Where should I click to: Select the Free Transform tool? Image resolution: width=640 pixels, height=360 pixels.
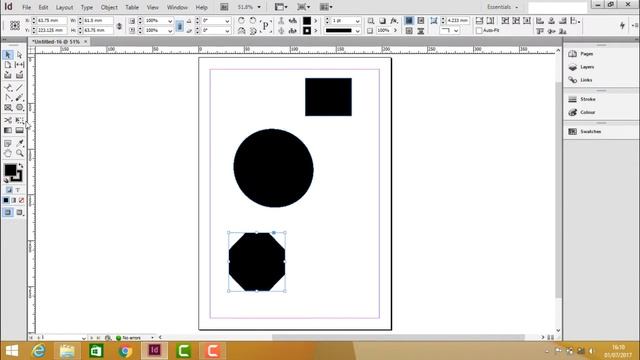tap(19, 120)
